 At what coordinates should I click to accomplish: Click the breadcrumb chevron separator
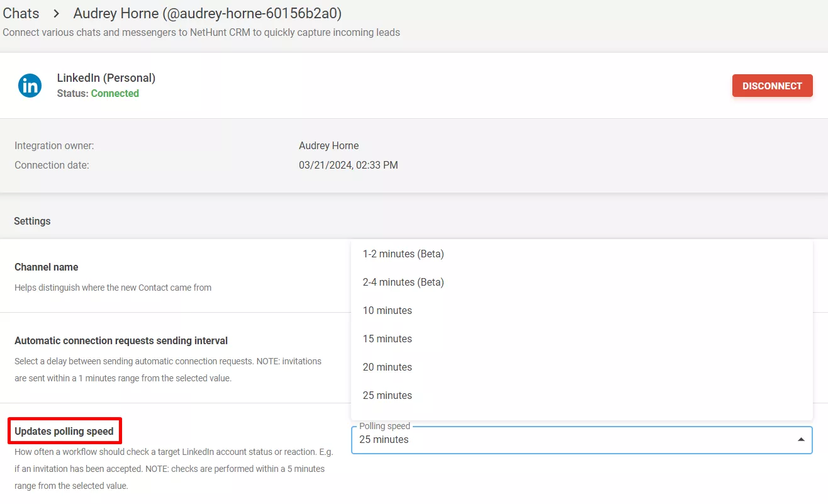[x=56, y=13]
